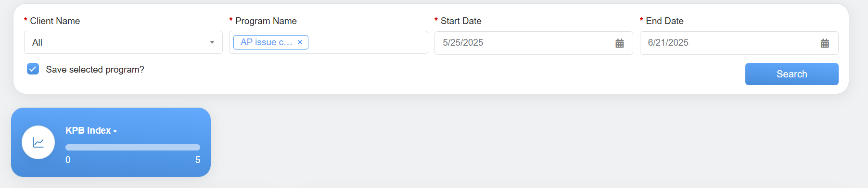The height and width of the screenshot is (188, 868).
Task: Click the Client Name field label
Action: pos(55,21)
